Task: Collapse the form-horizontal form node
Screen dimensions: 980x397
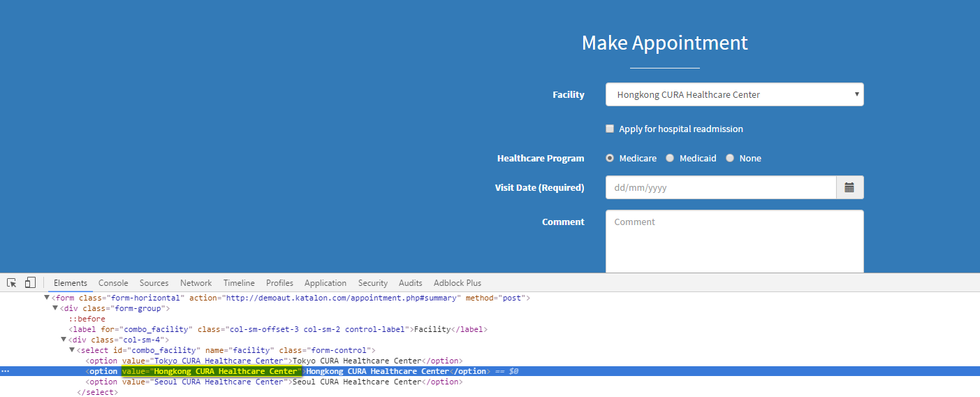Action: tap(47, 298)
